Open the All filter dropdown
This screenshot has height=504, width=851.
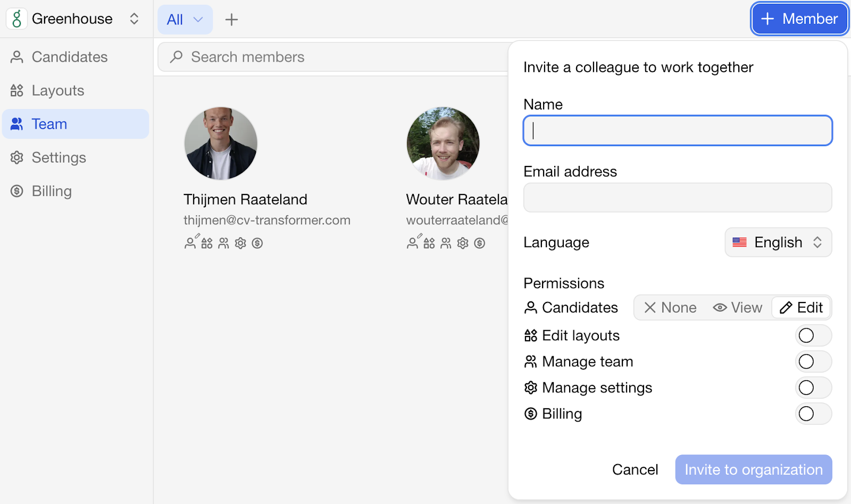185,20
